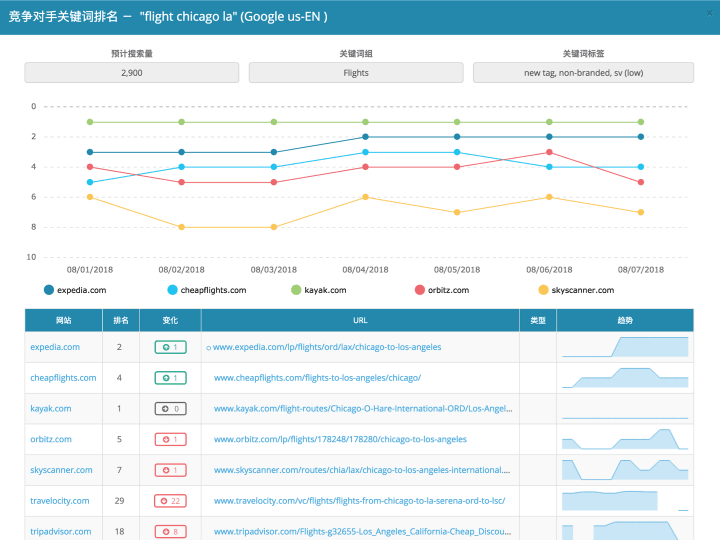This screenshot has height=540, width=720.
Task: Click the orbitz.com trend sparkline
Action: (x=625, y=439)
